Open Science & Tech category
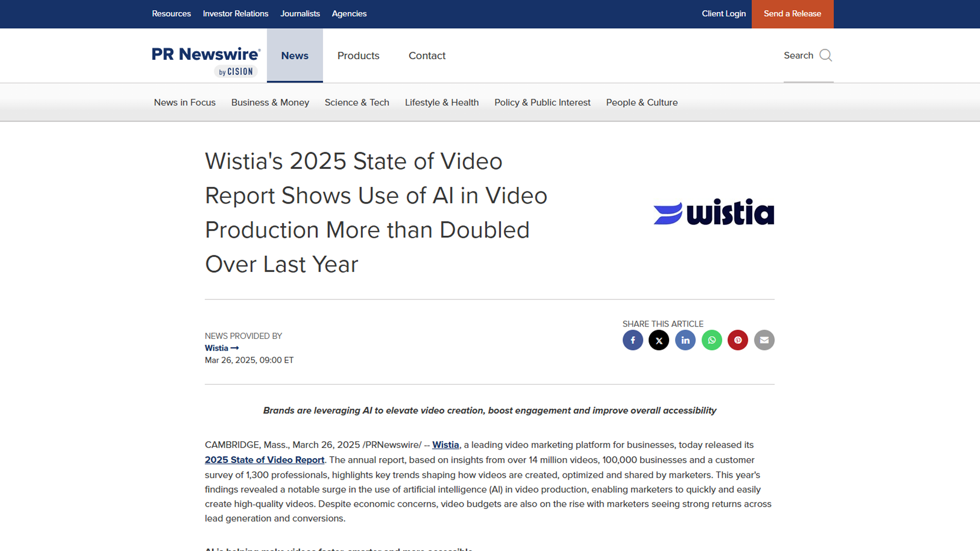This screenshot has height=551, width=980. click(357, 103)
